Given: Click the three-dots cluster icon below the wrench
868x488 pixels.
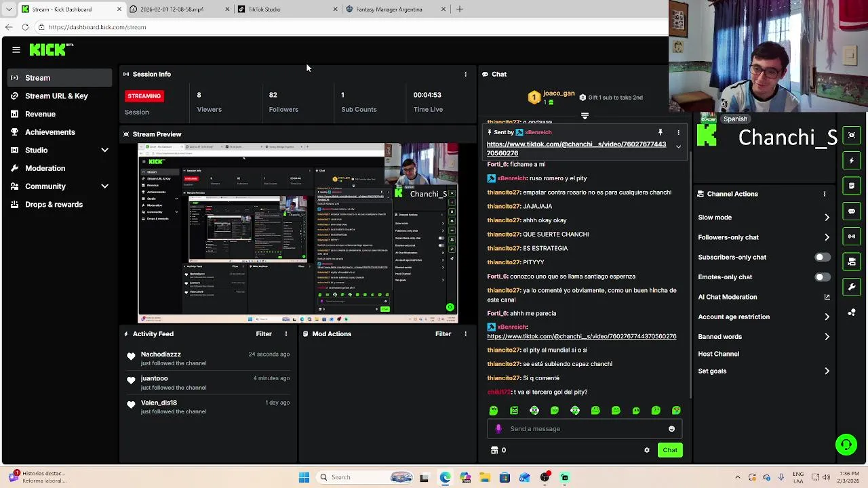Looking at the screenshot, I should coord(852,312).
